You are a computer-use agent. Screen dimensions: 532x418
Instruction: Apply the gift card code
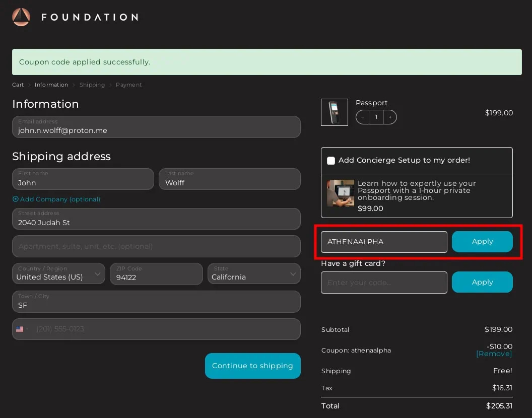pos(482,282)
